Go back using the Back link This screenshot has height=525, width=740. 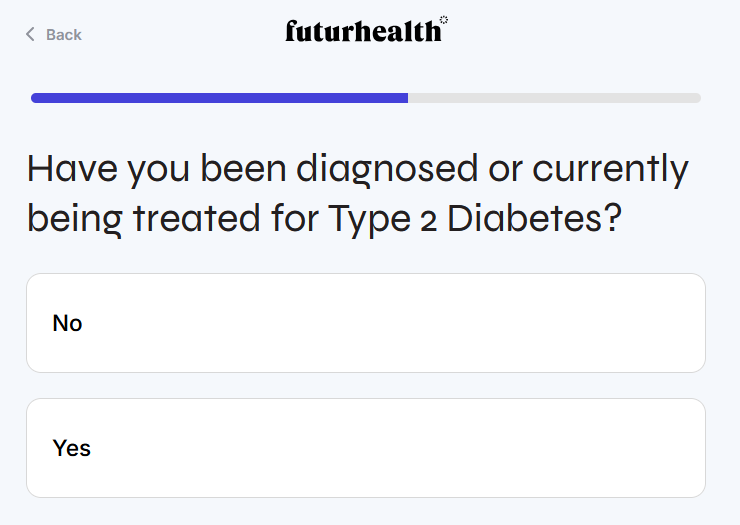tap(54, 35)
